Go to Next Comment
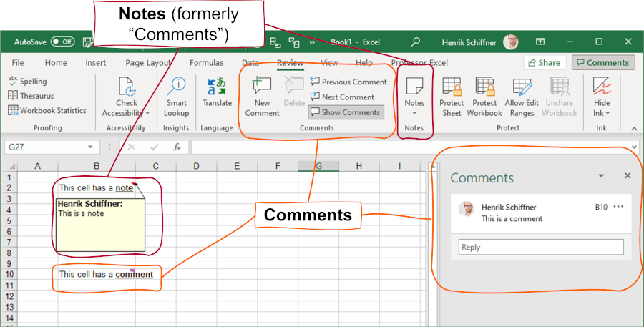Viewport: 644px width, 327px height. click(343, 97)
